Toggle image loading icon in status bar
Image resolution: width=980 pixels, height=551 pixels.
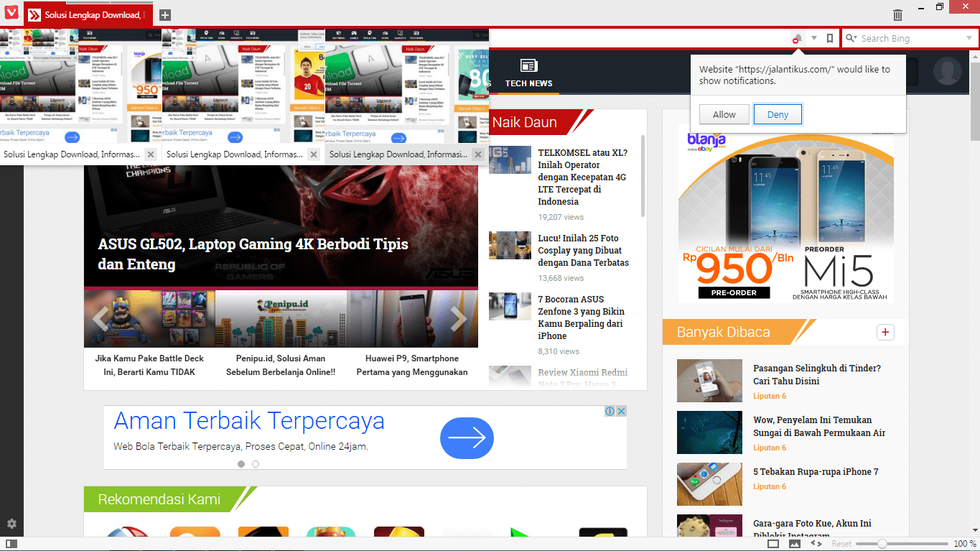795,544
